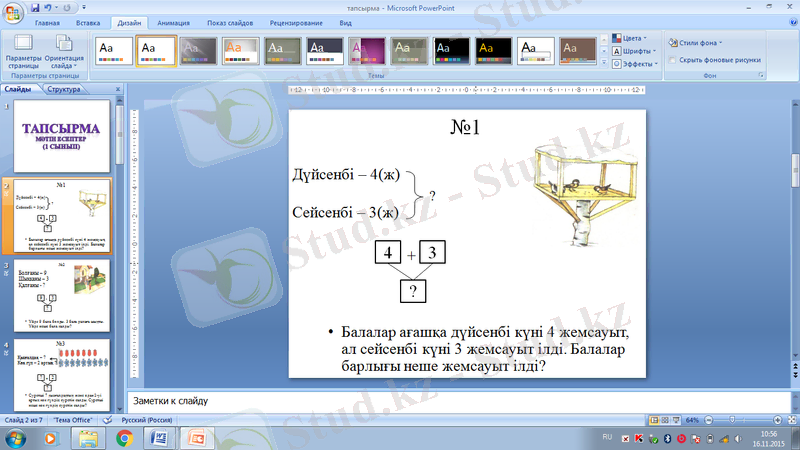
Task: Switch to Normal view icon
Action: click(654, 420)
